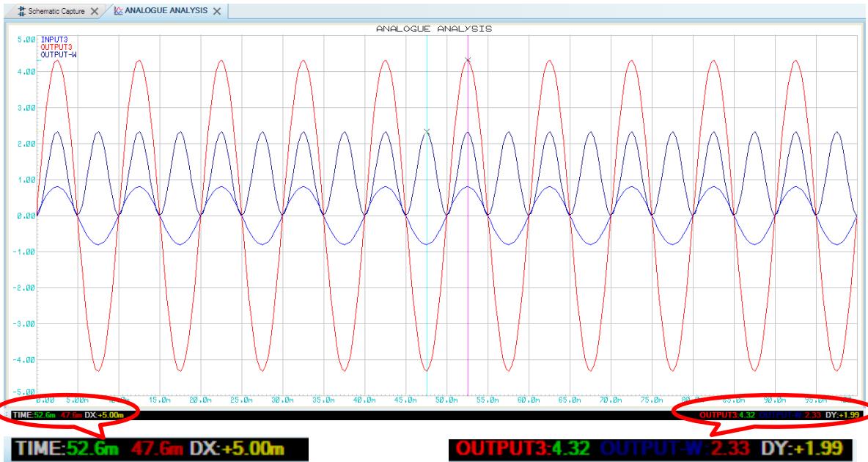Click the 70.0m label on time axis

(608, 401)
